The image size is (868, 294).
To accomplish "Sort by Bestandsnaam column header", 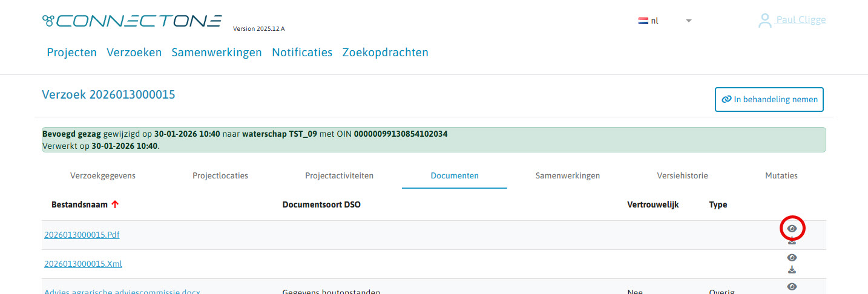I will 80,205.
